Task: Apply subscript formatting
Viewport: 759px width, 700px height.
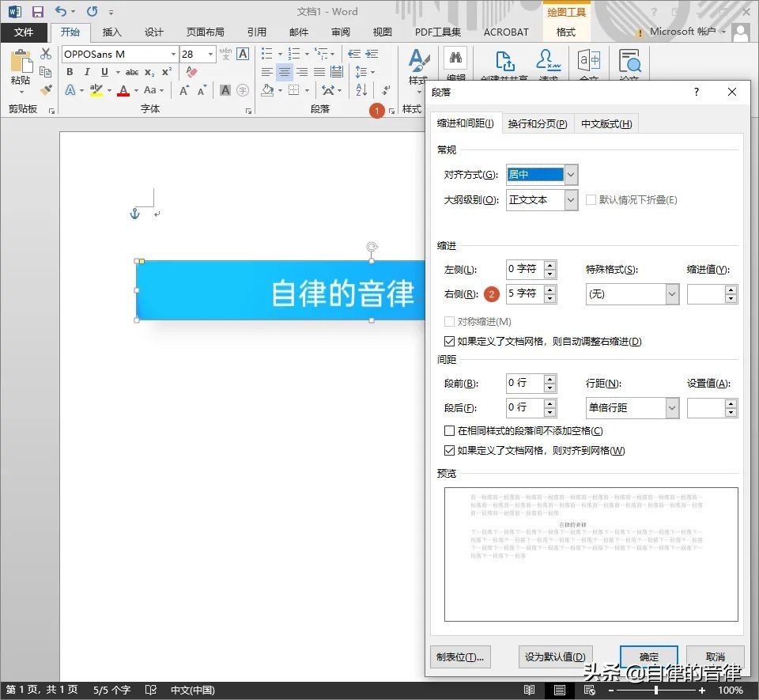Action: click(149, 72)
